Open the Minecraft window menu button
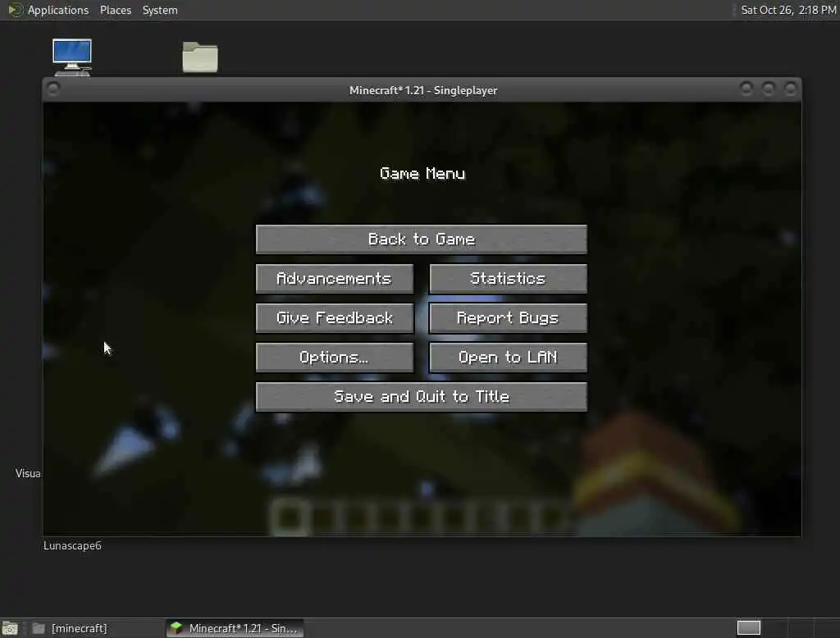840x638 pixels. coord(53,89)
